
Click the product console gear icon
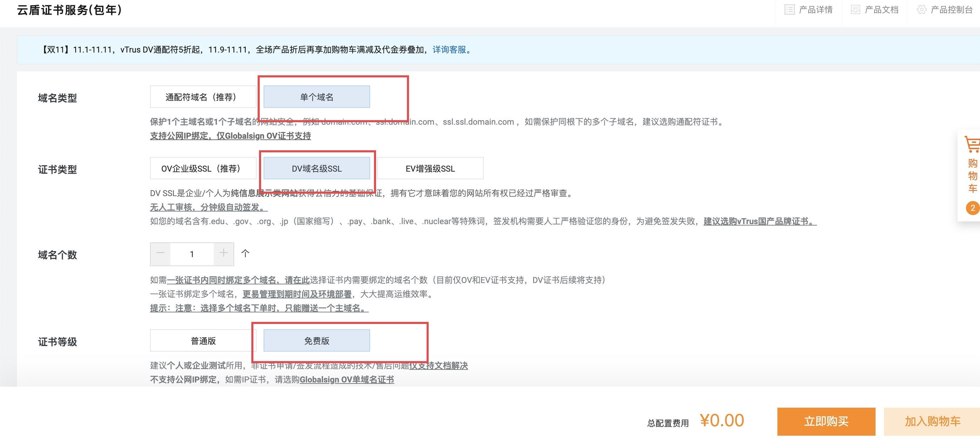pos(921,9)
